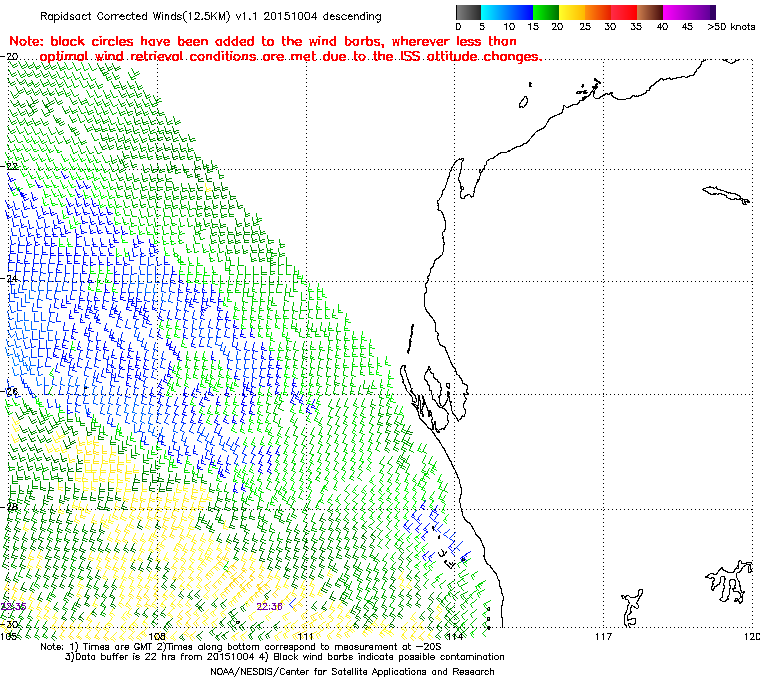
Task: Click the elongated island outline at the right edge
Action: (x=726, y=195)
